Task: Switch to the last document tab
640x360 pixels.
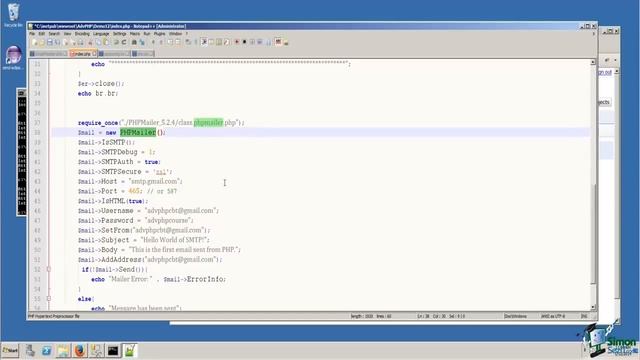Action: pos(143,53)
